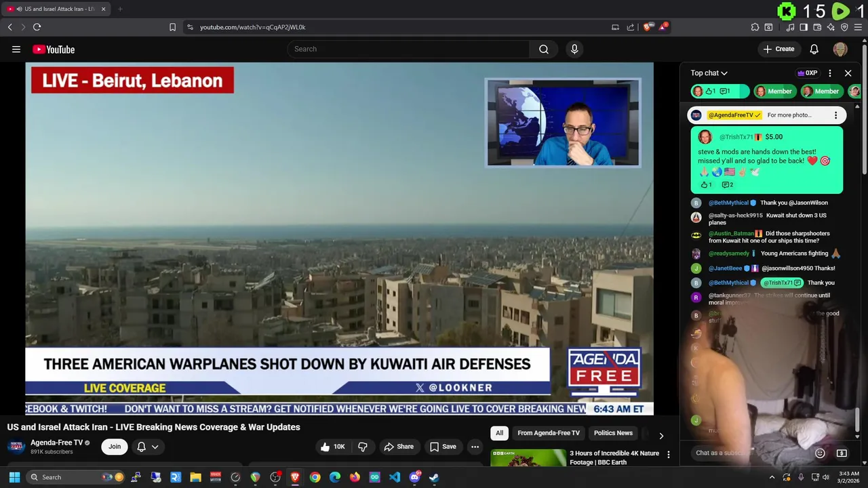Dislike the video with thumbs down

pyautogui.click(x=363, y=447)
